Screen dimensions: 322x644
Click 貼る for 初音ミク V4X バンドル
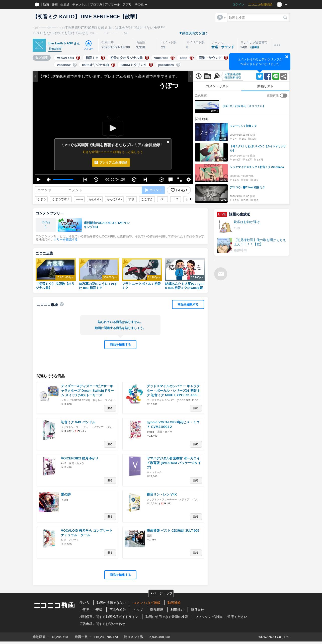[110, 444]
